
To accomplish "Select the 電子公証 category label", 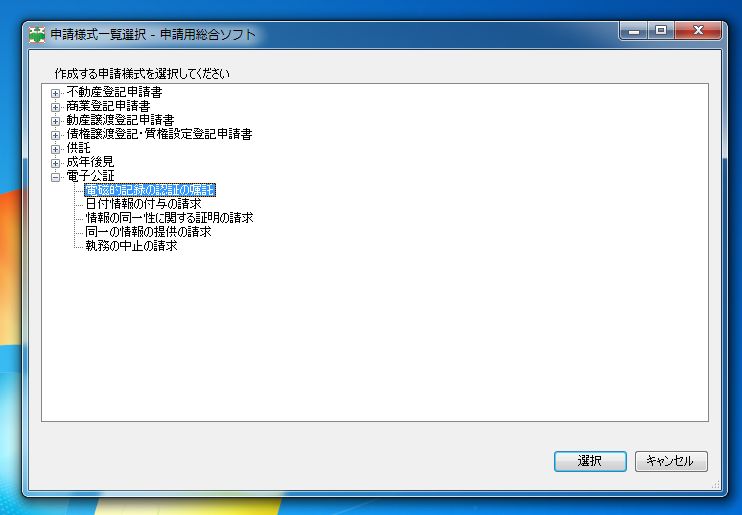I will coord(90,176).
